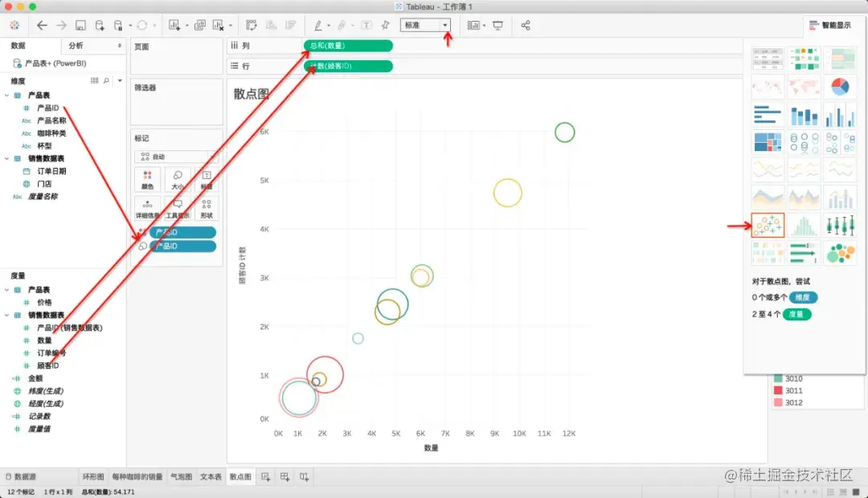Sort descending toolbar icon

click(290, 26)
